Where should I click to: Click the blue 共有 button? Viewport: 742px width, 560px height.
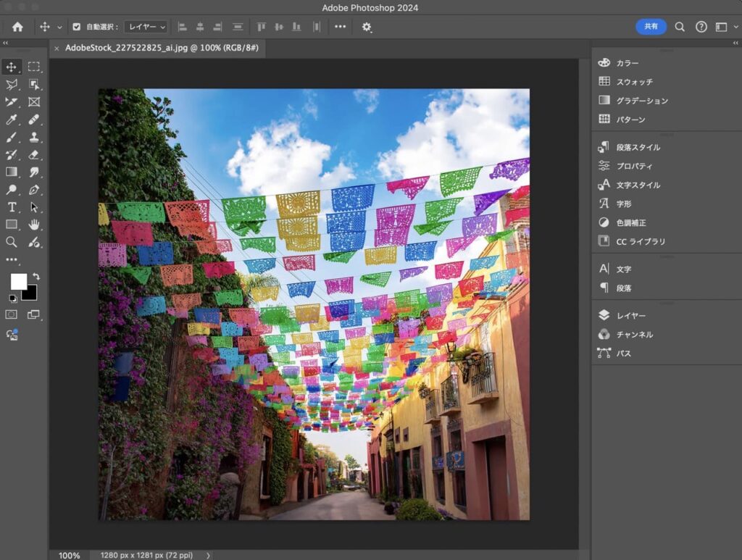(651, 27)
